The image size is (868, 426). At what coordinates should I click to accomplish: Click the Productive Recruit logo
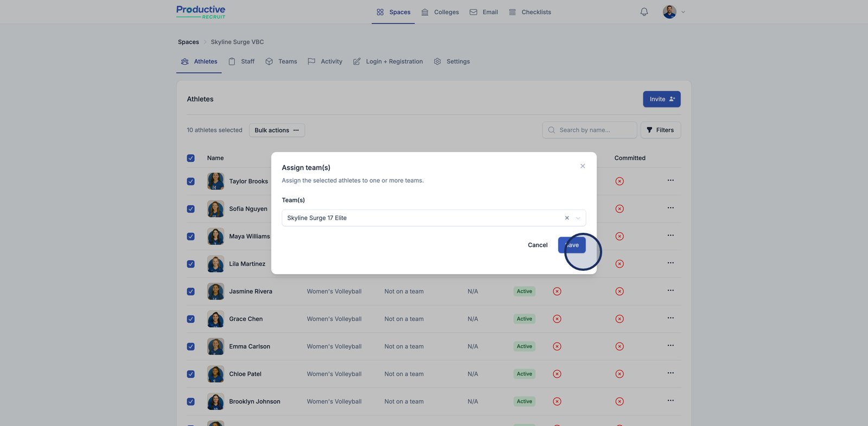point(201,12)
